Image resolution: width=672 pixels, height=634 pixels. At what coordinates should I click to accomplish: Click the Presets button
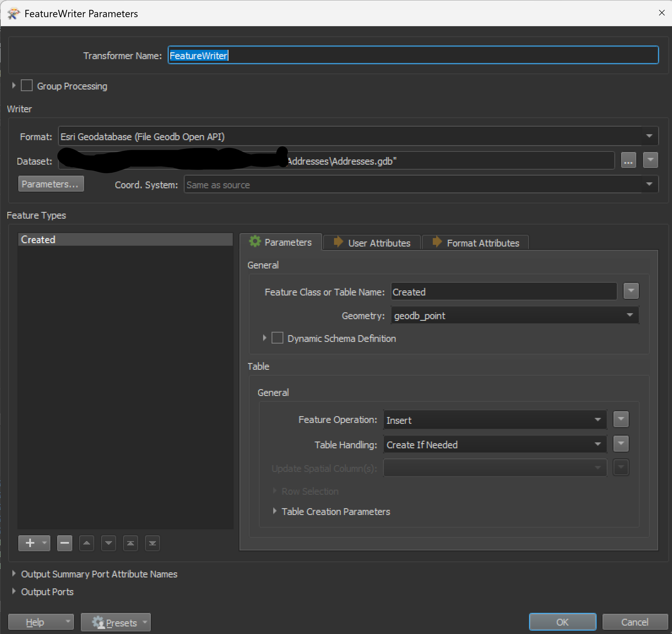point(116,622)
